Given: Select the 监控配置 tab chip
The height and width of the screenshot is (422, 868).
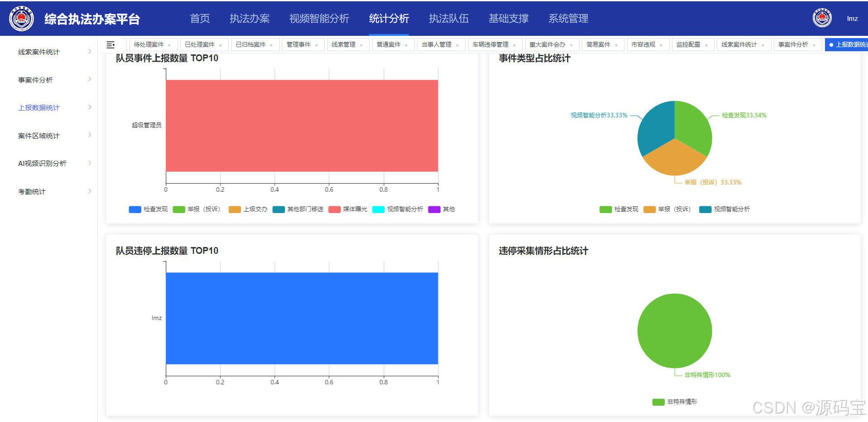Looking at the screenshot, I should pyautogui.click(x=689, y=44).
